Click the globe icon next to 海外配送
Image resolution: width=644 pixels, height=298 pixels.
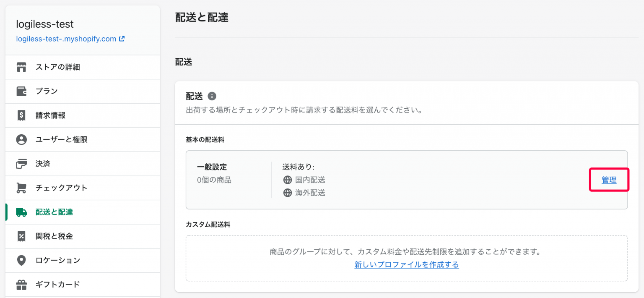point(288,193)
